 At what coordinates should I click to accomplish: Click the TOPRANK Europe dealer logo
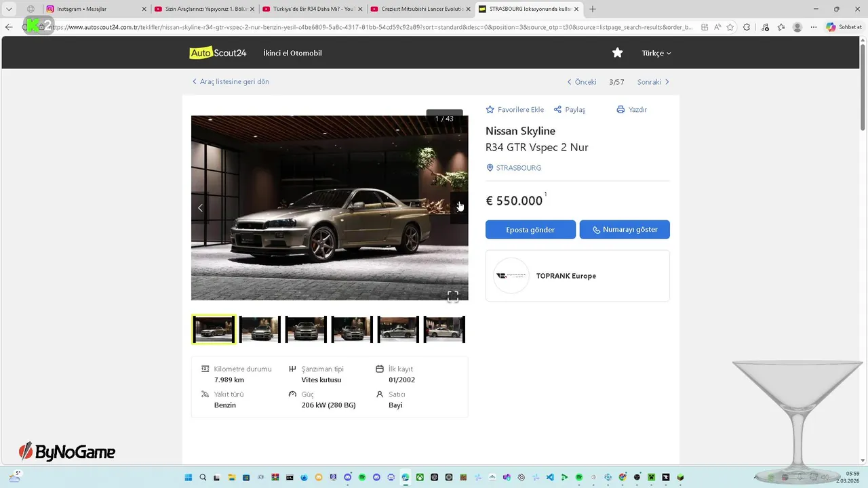[x=511, y=276]
